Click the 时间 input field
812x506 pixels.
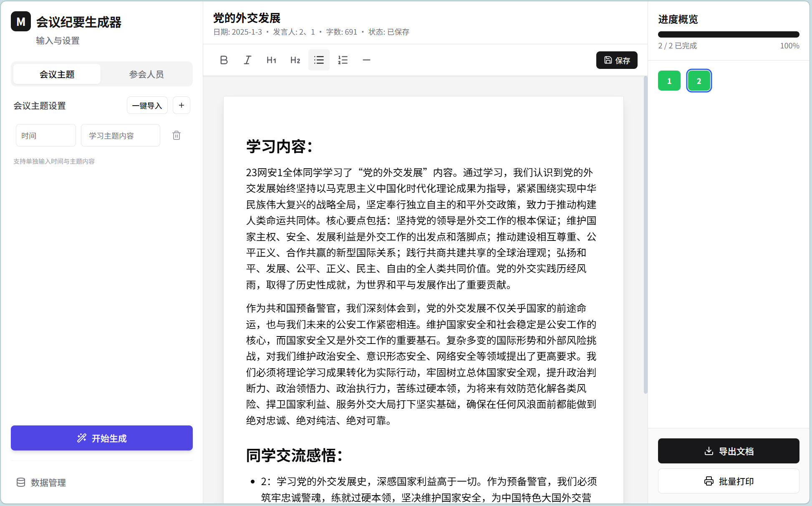pos(45,135)
